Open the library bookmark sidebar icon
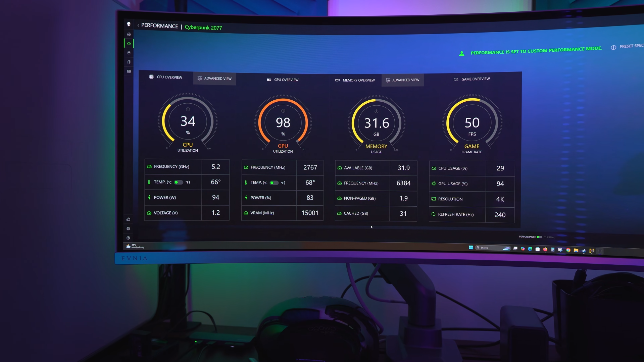This screenshot has height=362, width=644. pos(129,62)
